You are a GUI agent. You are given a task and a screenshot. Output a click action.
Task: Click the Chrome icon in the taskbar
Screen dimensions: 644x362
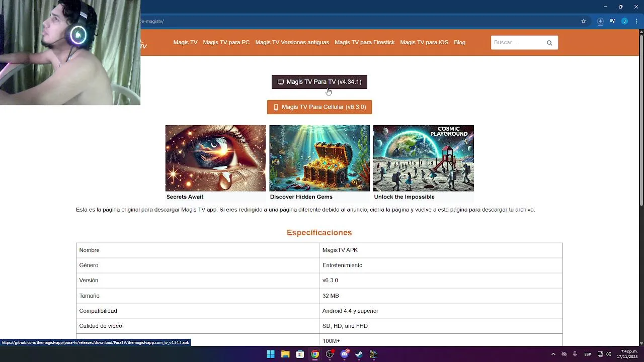pyautogui.click(x=314, y=354)
